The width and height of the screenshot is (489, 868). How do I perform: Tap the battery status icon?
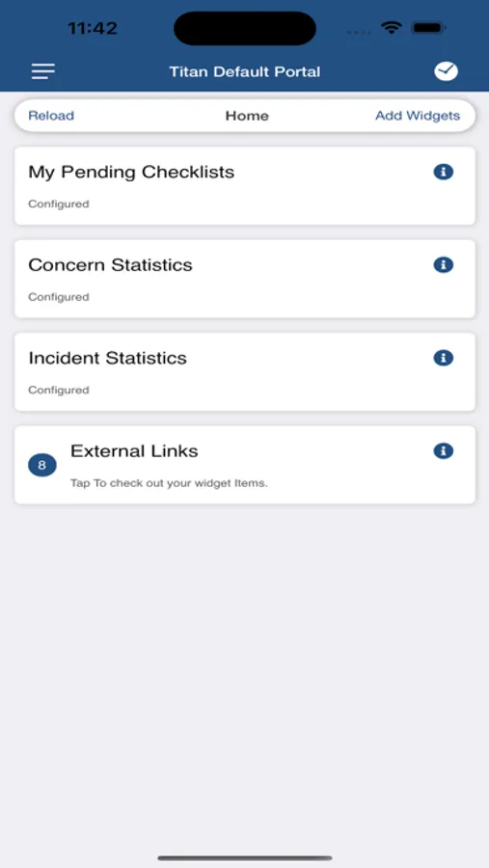pyautogui.click(x=428, y=28)
